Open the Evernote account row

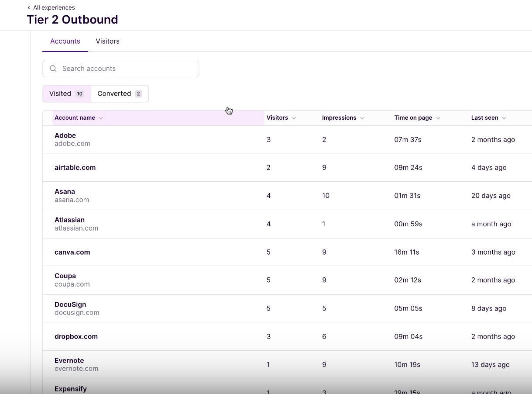tap(287, 365)
